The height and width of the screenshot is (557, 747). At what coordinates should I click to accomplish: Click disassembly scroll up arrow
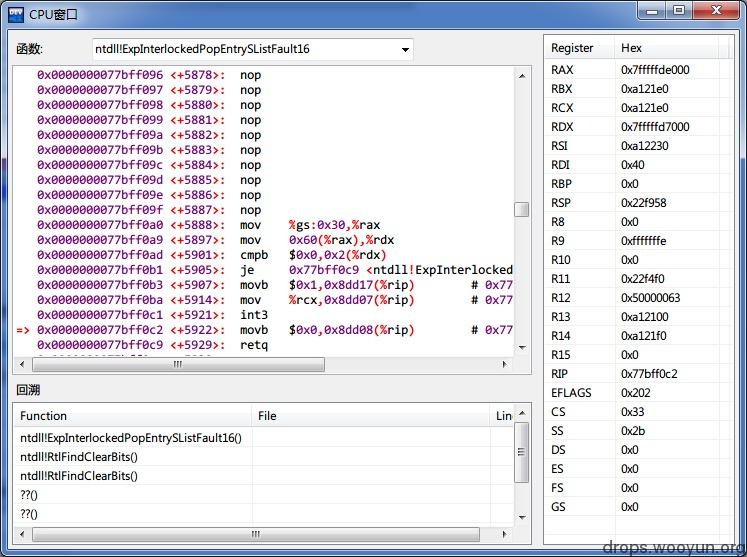point(522,76)
